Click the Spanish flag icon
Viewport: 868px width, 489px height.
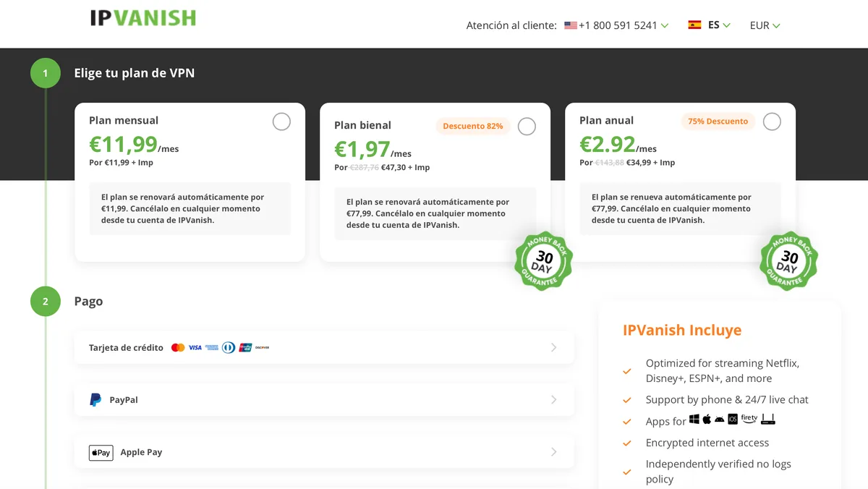click(x=694, y=25)
